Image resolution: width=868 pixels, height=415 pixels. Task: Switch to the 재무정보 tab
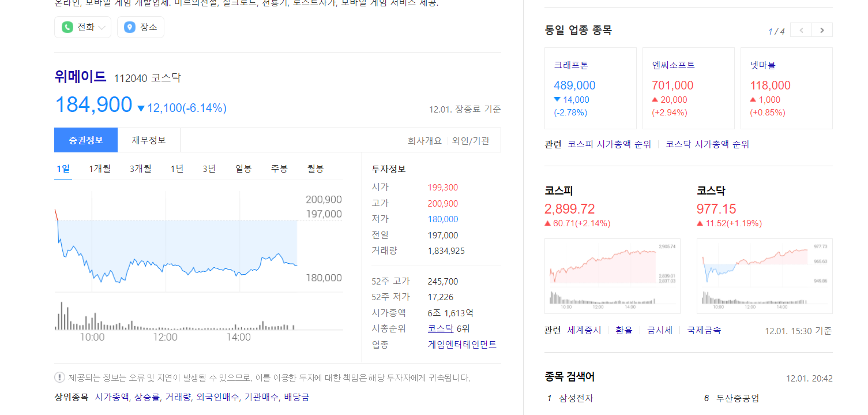point(149,140)
